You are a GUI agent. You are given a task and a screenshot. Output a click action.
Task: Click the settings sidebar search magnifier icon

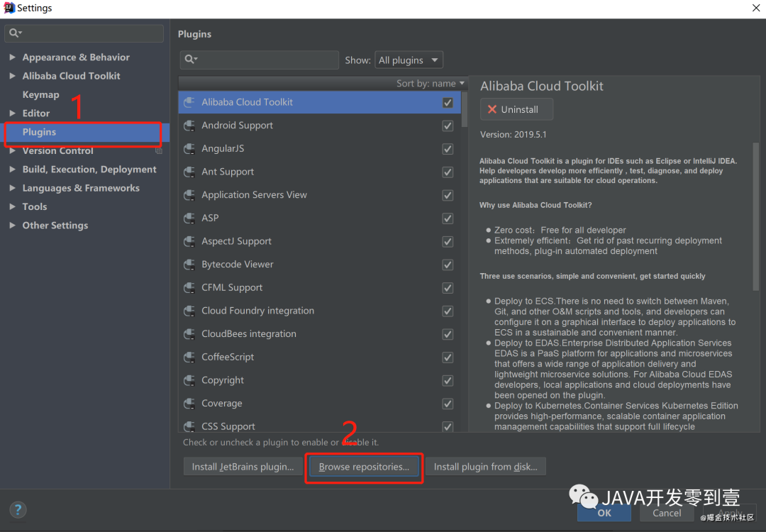(15, 33)
